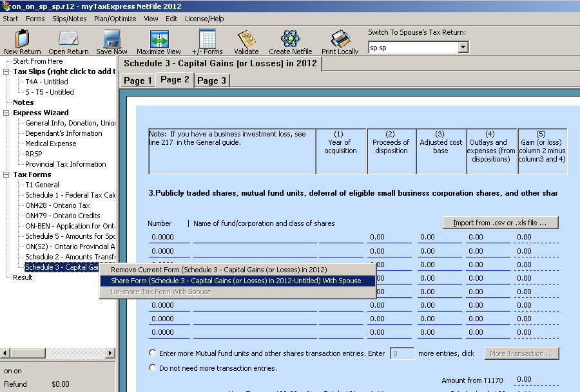Click the horizontal scrollbar thumb in tree panel
Image resolution: width=580 pixels, height=392 pixels.
(x=28, y=353)
